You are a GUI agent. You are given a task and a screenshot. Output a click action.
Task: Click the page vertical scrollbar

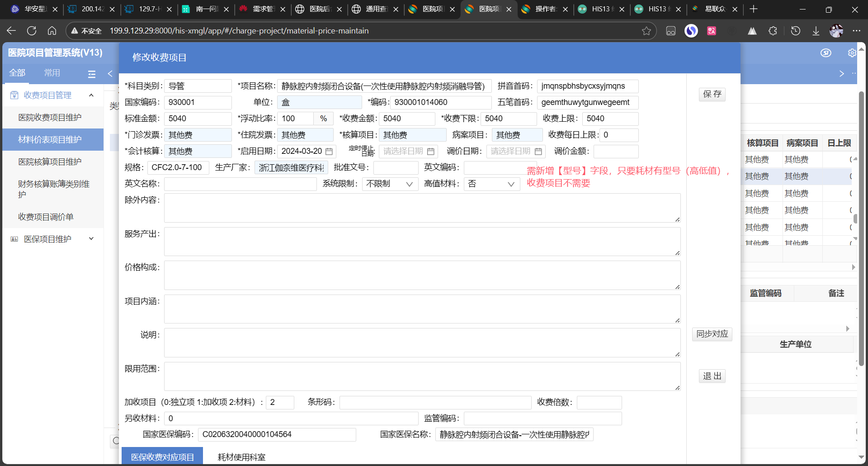click(x=862, y=228)
